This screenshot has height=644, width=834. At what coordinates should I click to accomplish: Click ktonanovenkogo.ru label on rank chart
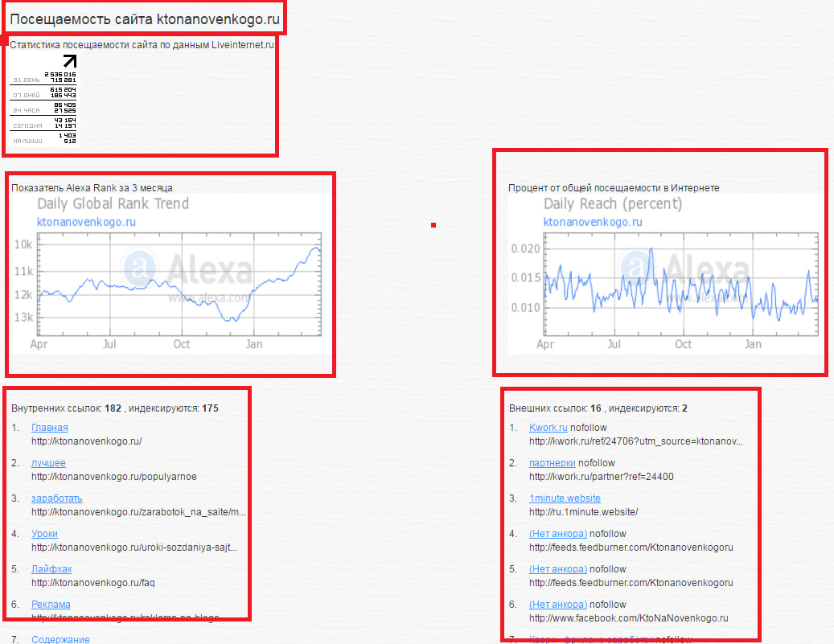pos(86,222)
